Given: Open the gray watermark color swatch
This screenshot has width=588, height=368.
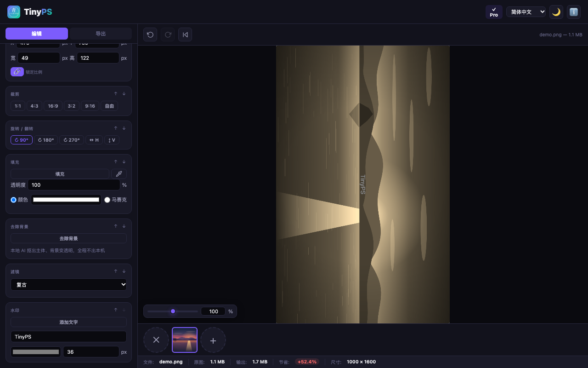Looking at the screenshot, I should pos(36,352).
